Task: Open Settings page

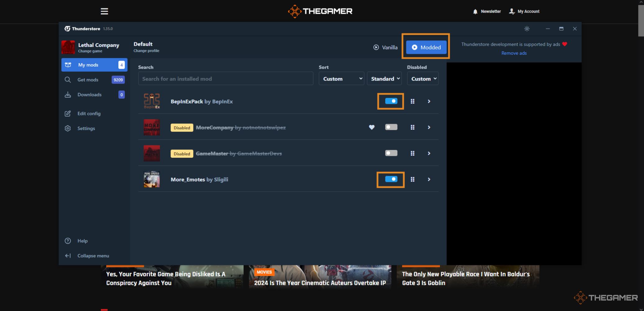Action: 94,128
